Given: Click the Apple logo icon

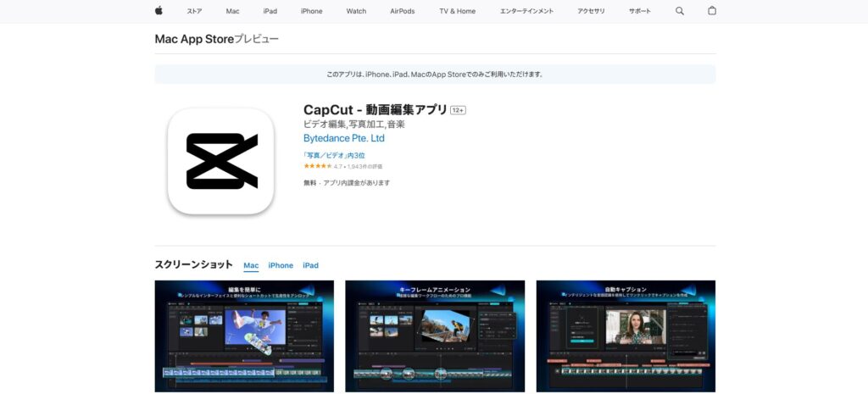Looking at the screenshot, I should pyautogui.click(x=159, y=10).
